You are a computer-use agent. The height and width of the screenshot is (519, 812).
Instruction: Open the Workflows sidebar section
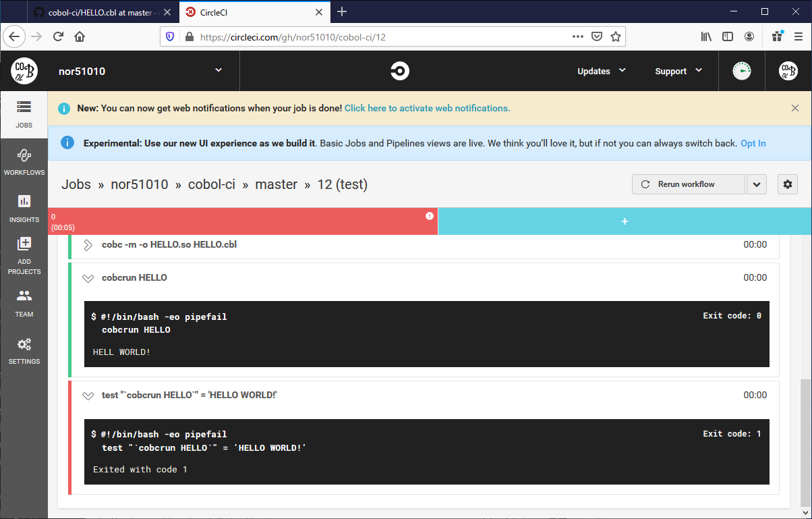(x=24, y=163)
